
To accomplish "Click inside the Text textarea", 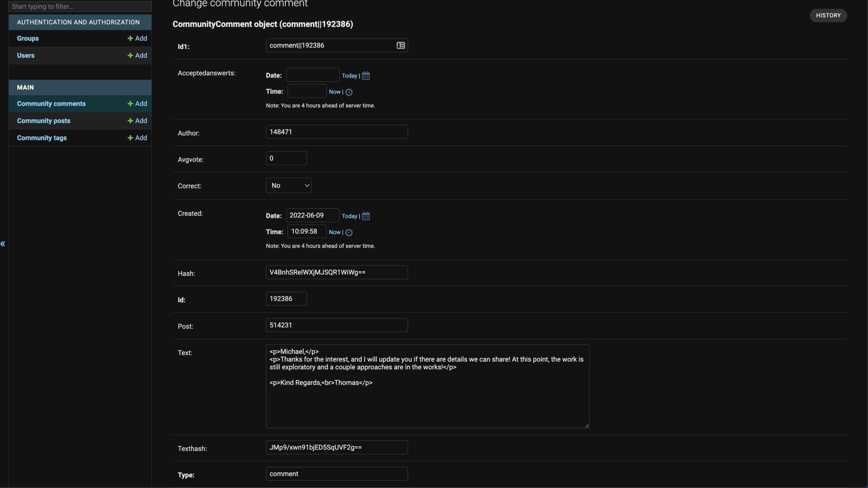I will pos(427,401).
